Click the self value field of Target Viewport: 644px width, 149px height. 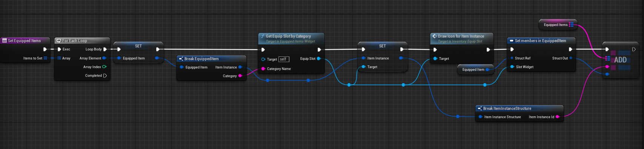284,59
